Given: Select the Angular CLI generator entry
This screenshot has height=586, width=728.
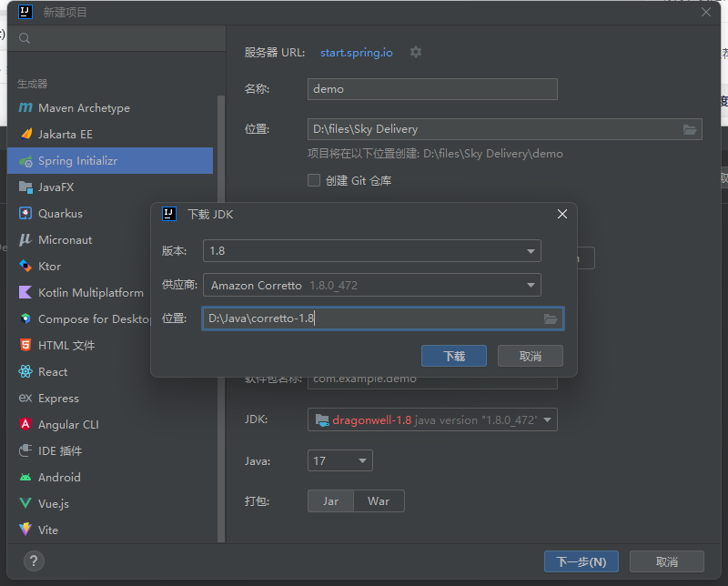Looking at the screenshot, I should (x=110, y=424).
